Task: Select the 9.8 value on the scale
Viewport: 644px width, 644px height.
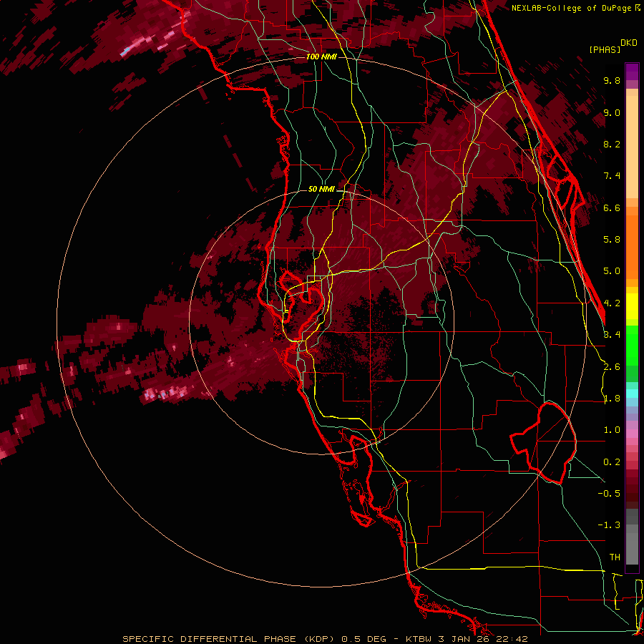Action: point(612,80)
